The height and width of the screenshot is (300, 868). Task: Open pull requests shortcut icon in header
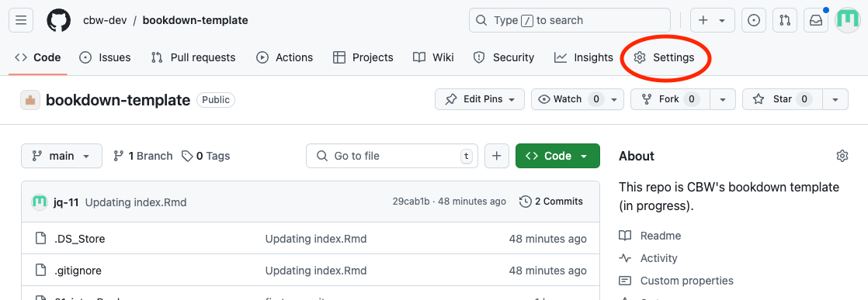tap(784, 20)
